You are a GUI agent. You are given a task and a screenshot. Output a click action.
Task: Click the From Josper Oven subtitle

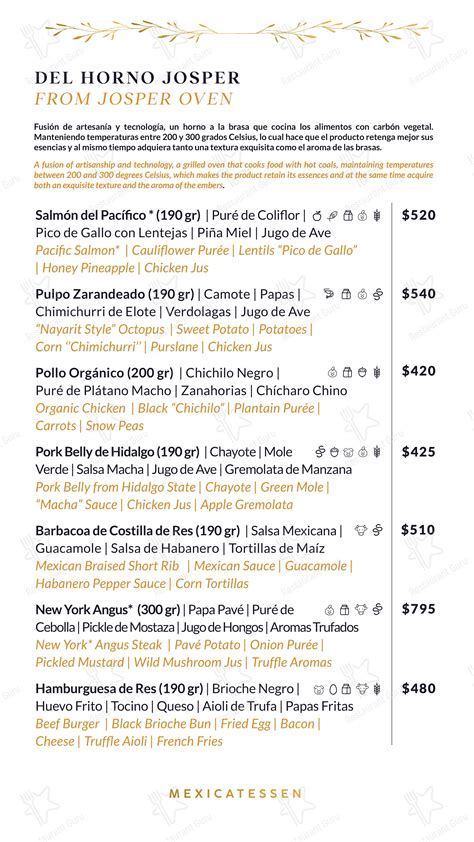click(x=134, y=99)
